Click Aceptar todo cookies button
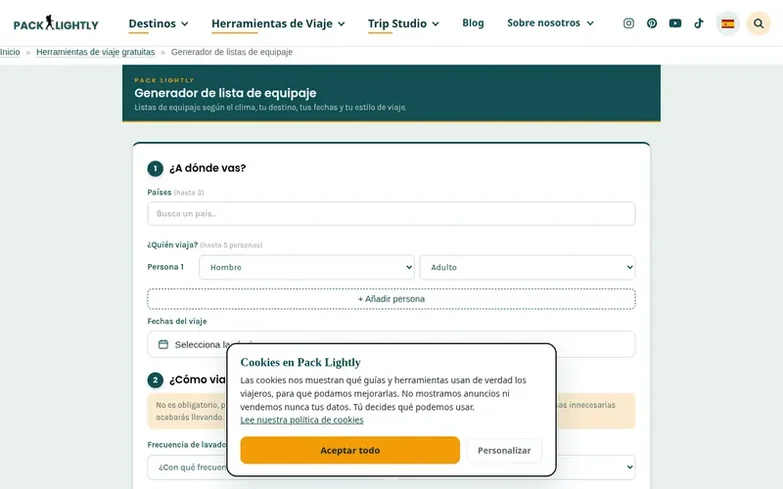This screenshot has width=783, height=489. point(350,450)
